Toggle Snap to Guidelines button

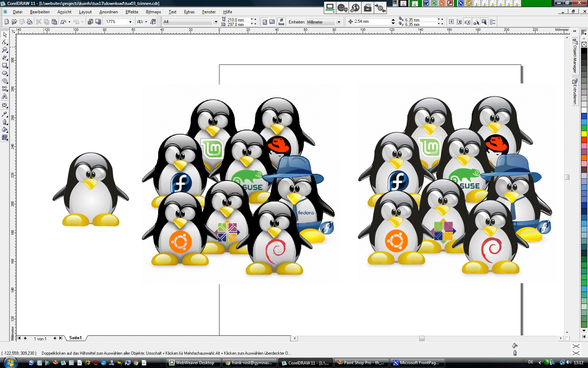tap(459, 22)
